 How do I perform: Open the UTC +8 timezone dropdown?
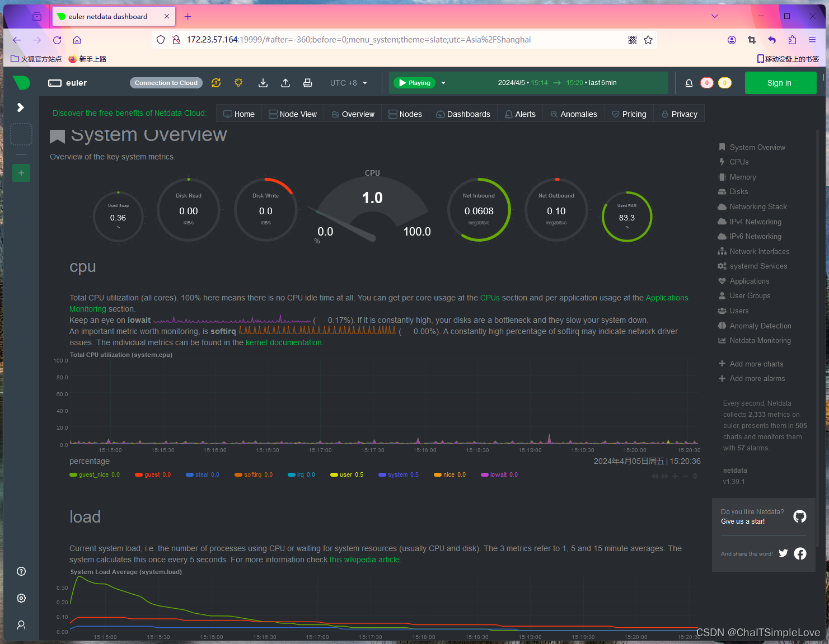[x=349, y=83]
